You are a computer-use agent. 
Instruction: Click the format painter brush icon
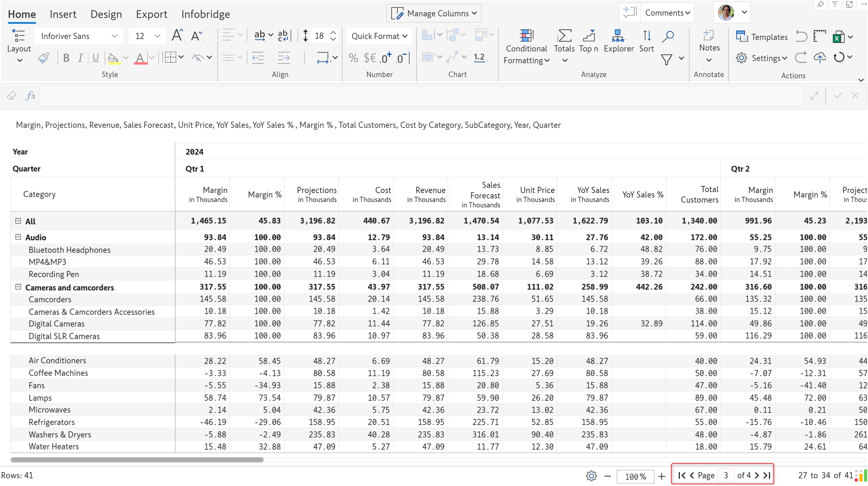[x=43, y=58]
